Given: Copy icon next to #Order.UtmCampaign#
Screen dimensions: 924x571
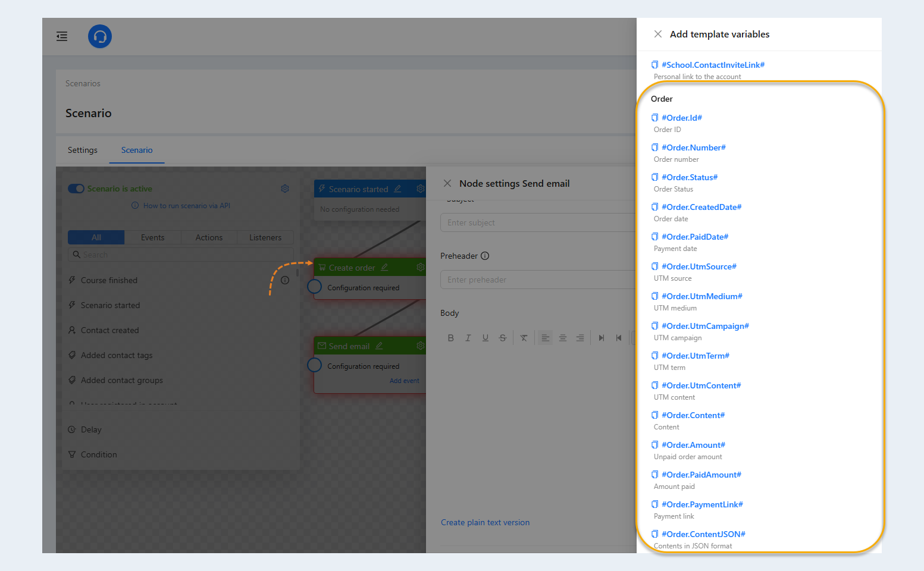Looking at the screenshot, I should [655, 326].
